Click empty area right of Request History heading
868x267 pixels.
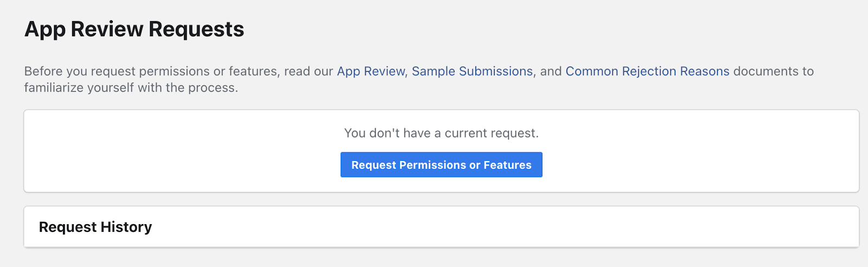[488, 227]
